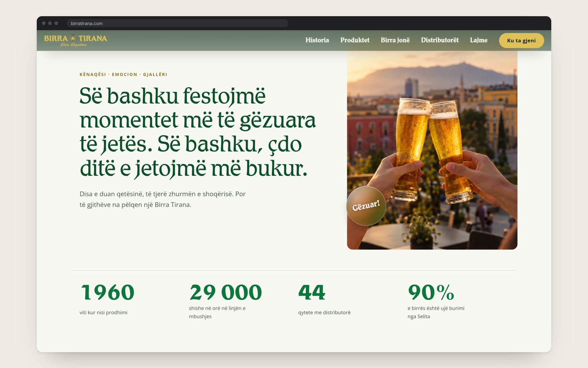Click the headline Së bashku festojmë

[x=197, y=132]
